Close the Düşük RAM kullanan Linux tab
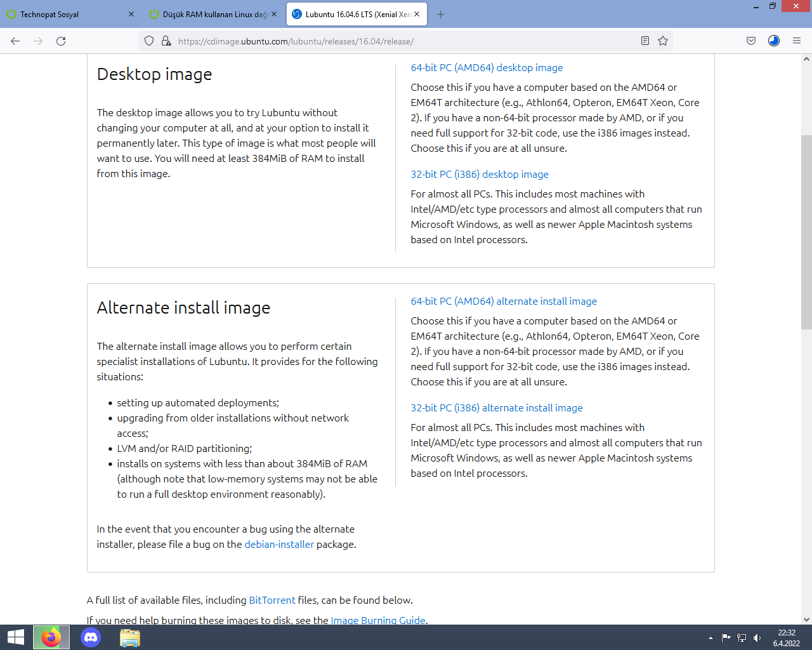The height and width of the screenshot is (650, 812). click(x=274, y=14)
